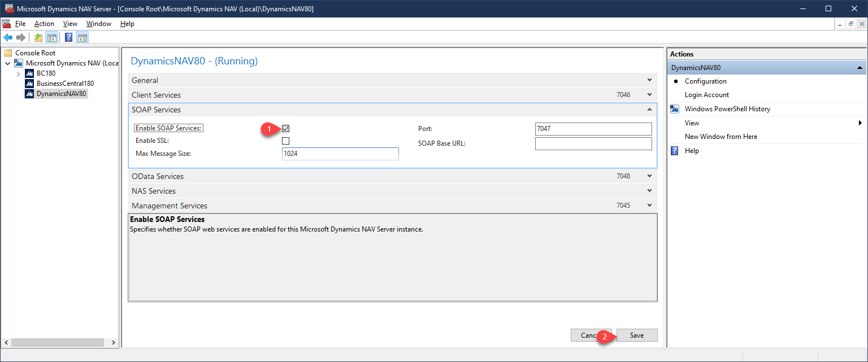Image resolution: width=868 pixels, height=362 pixels.
Task: Toggle the Show/Hide Console Tree icon
Action: pos(51,38)
